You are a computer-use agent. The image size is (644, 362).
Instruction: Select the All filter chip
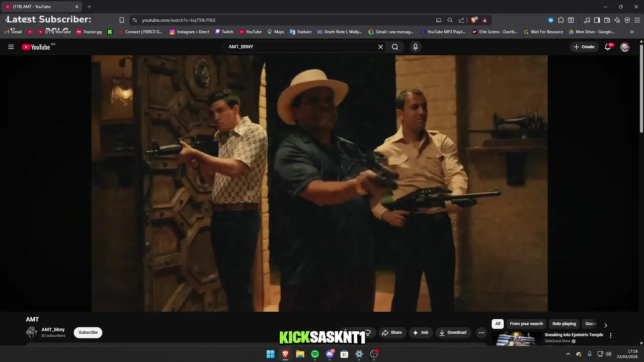498,324
